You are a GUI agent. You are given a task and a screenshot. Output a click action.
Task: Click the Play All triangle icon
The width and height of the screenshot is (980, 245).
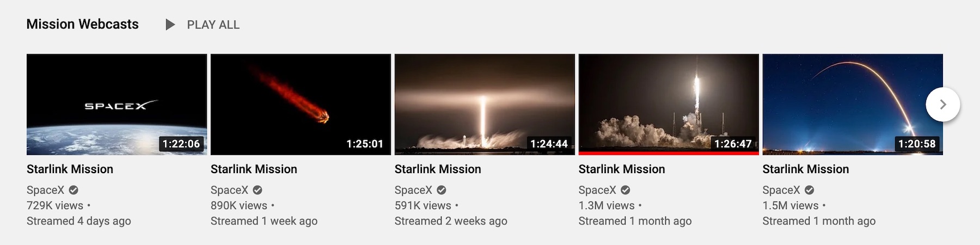pos(170,24)
